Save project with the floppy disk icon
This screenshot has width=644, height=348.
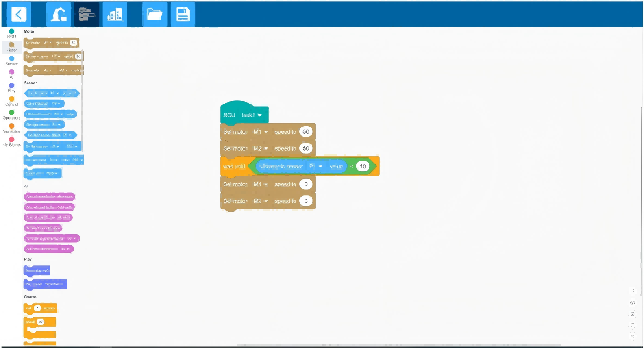pos(183,14)
